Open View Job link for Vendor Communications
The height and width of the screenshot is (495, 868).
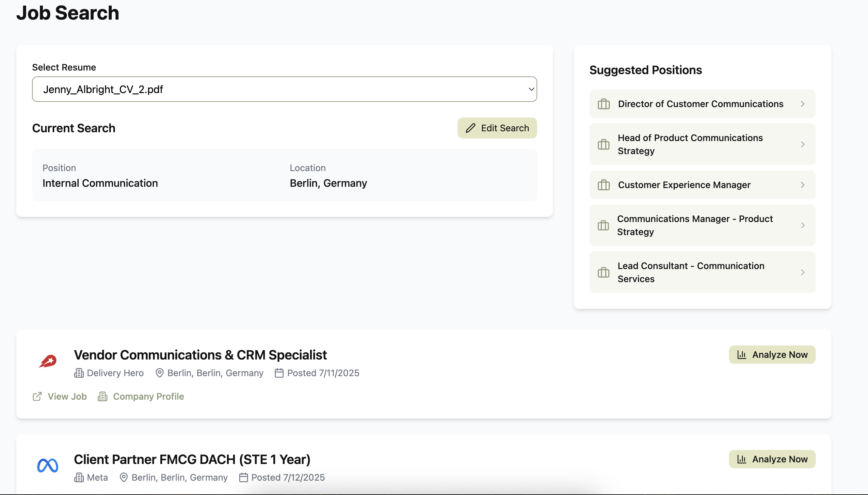[x=67, y=396]
